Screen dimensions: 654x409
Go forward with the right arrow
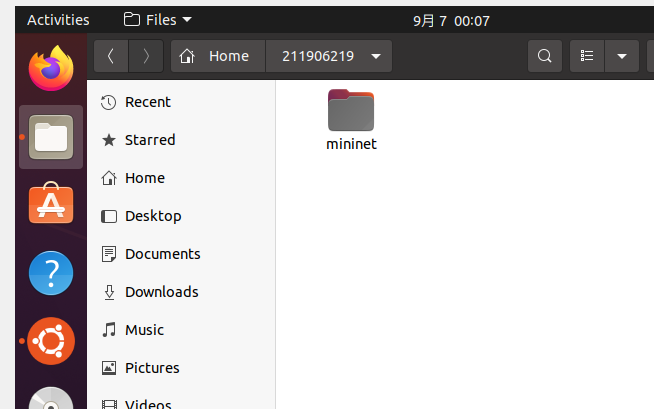tap(146, 56)
